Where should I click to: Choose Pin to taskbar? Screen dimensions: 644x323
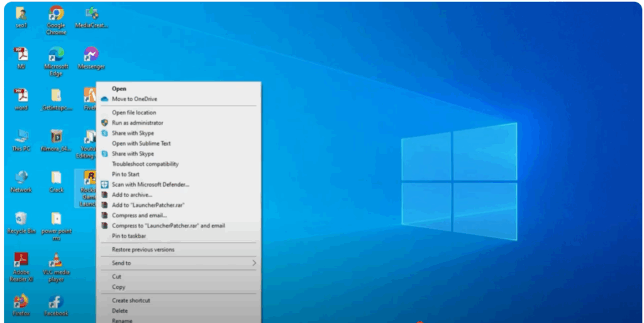(178, 236)
